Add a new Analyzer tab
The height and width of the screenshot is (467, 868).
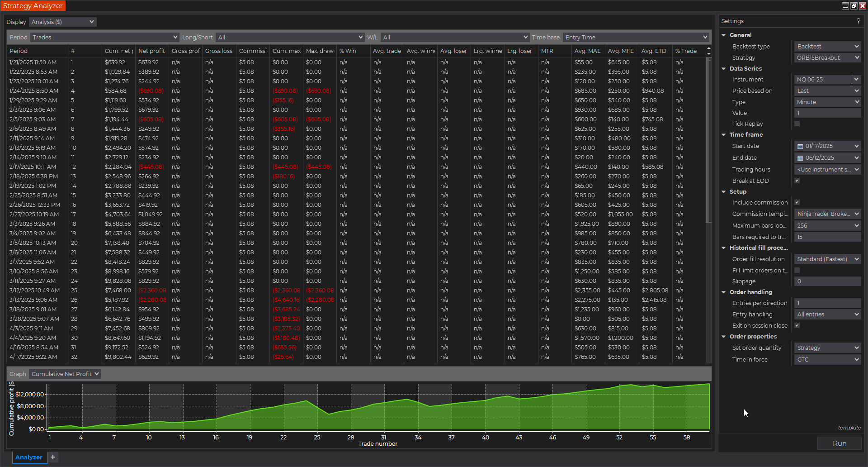pyautogui.click(x=53, y=457)
